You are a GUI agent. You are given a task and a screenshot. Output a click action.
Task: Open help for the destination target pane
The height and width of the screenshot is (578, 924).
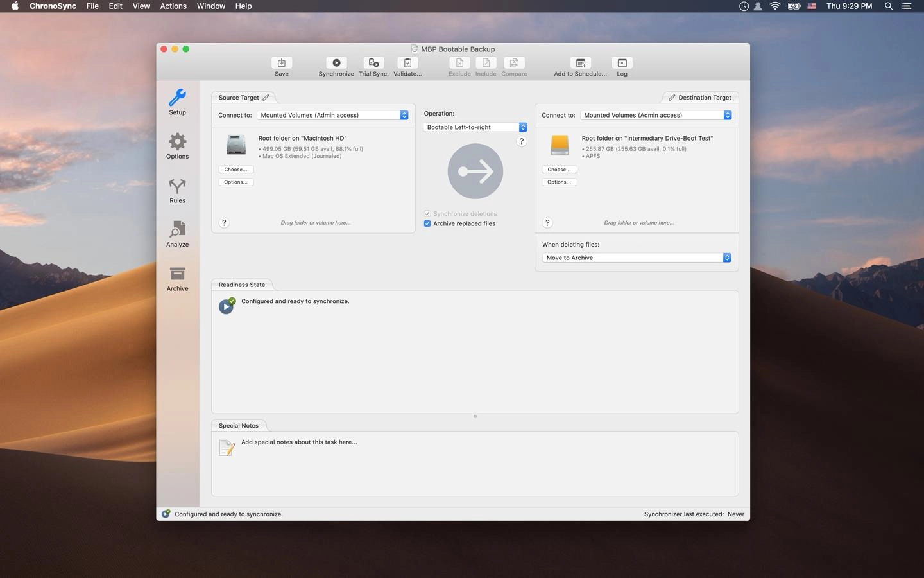pyautogui.click(x=547, y=223)
